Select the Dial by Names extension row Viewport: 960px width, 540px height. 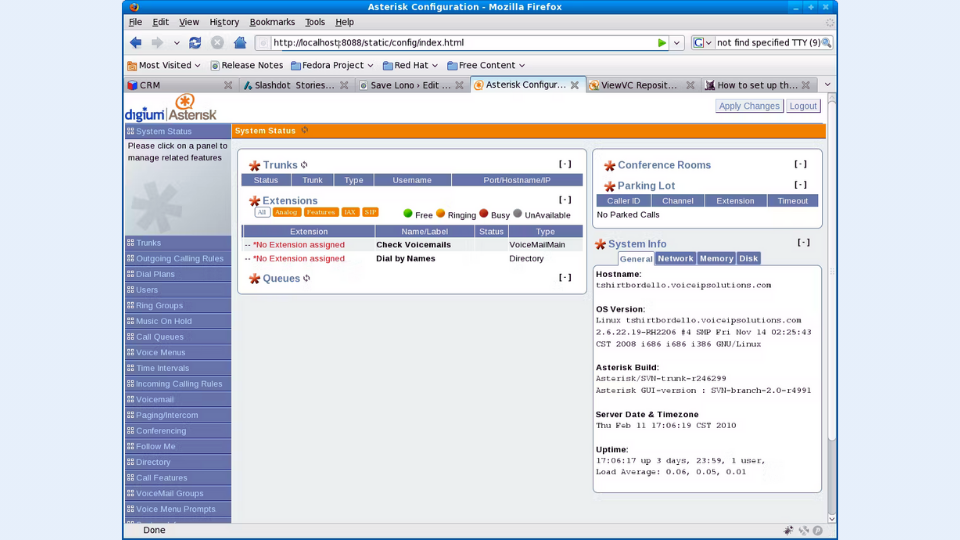[x=412, y=258]
